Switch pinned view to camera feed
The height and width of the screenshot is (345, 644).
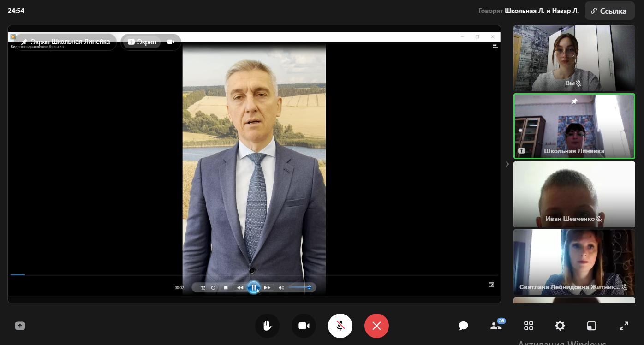171,42
